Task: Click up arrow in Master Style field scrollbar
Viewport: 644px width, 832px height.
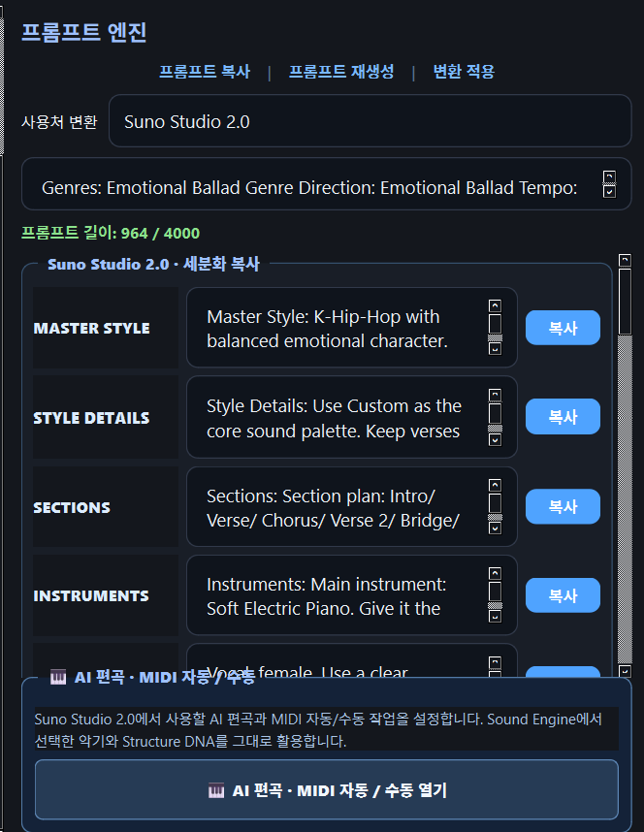Action: (x=495, y=306)
